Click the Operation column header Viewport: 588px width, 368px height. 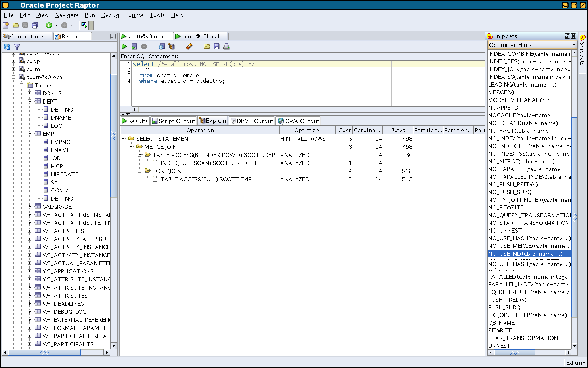point(200,130)
